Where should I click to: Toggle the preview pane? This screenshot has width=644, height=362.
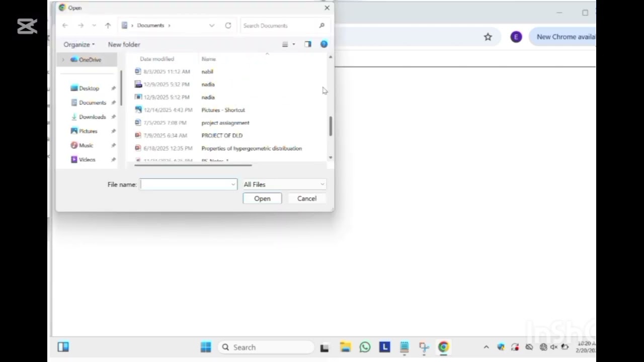click(x=308, y=44)
